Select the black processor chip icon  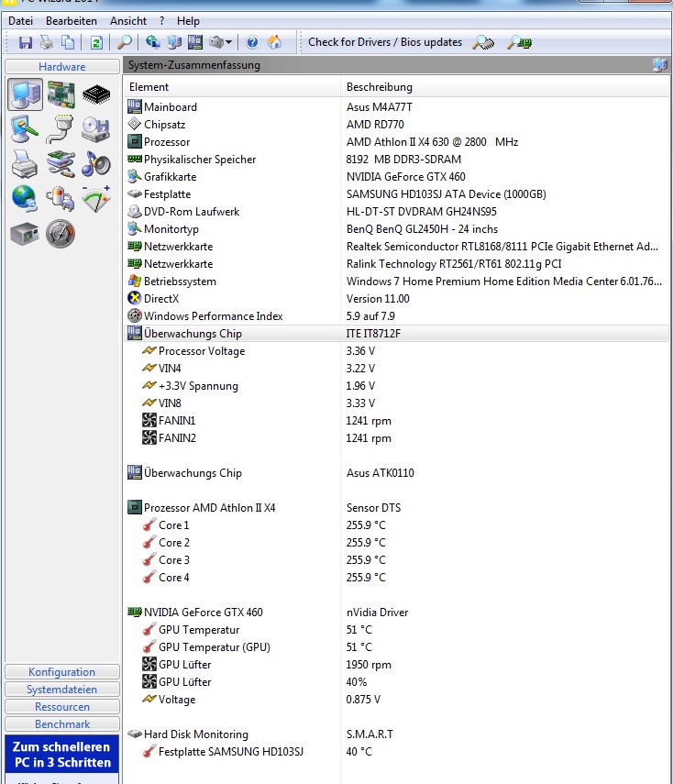96,94
